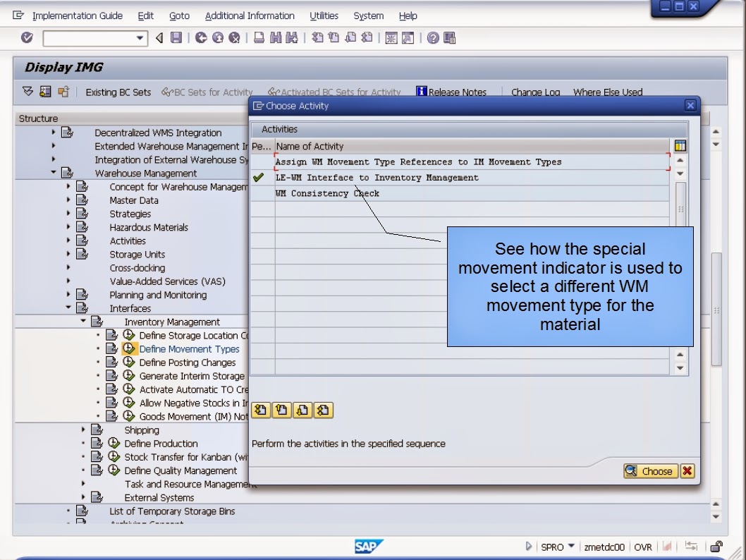The image size is (746, 560).
Task: Open the System menu
Action: [368, 16]
